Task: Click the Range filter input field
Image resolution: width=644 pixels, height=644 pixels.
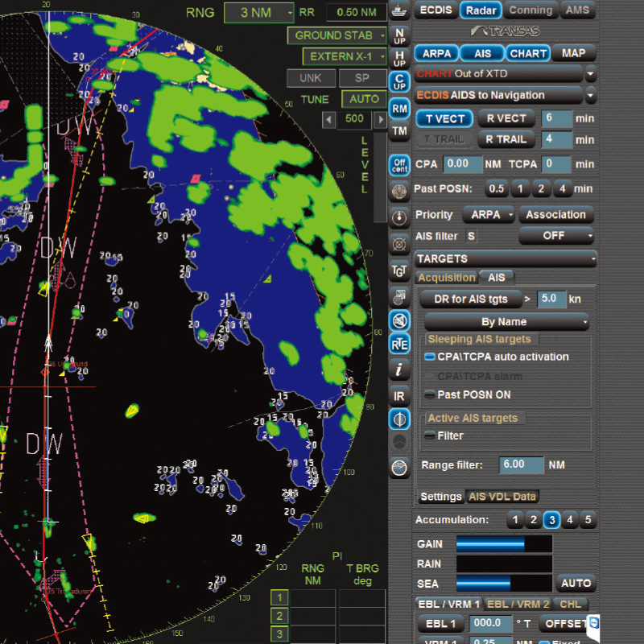Action: click(521, 465)
